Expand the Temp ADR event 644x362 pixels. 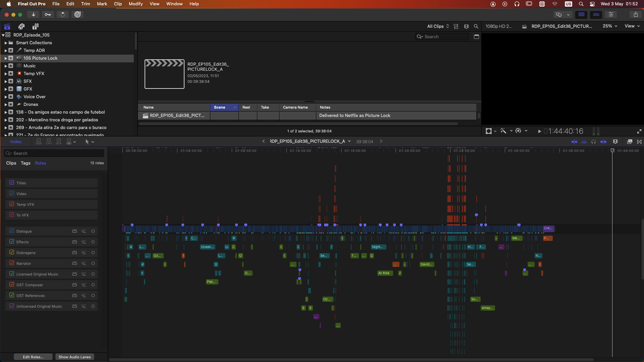(x=6, y=51)
